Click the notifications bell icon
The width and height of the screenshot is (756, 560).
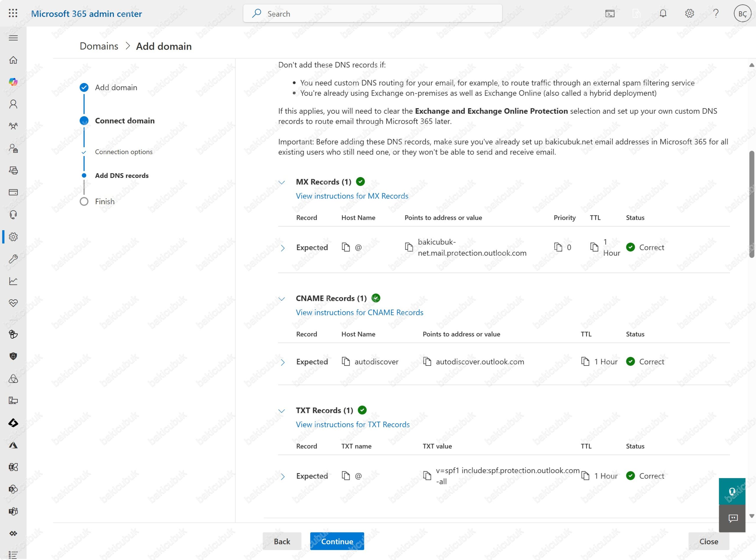tap(663, 14)
